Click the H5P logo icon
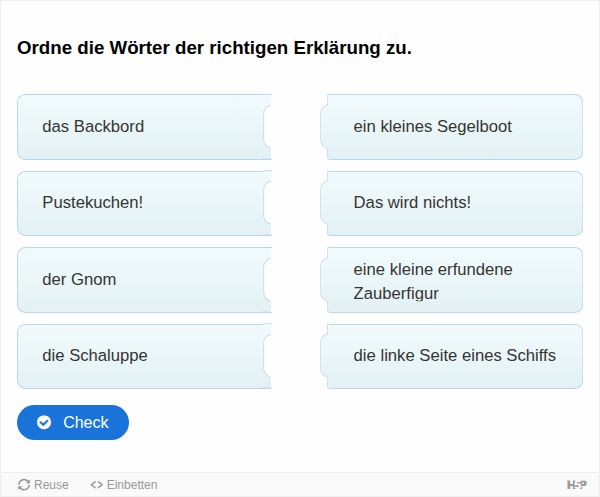Screen dimensions: 600x497 576,485
